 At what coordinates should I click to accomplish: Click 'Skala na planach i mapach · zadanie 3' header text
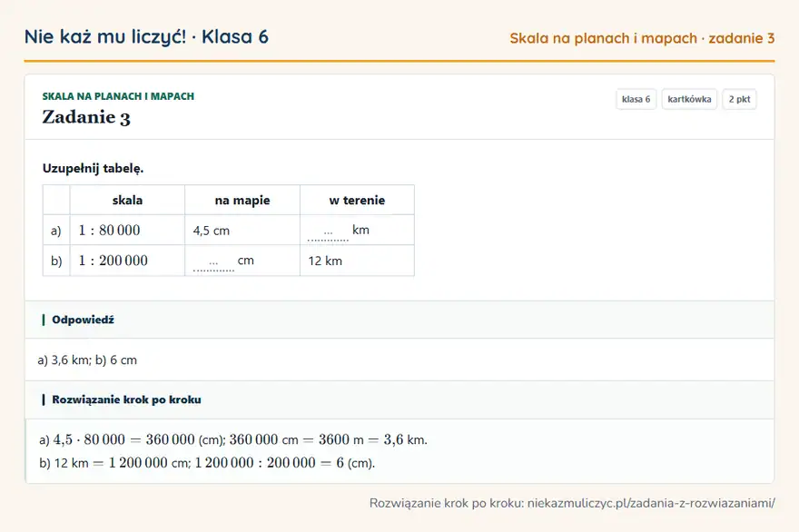[x=642, y=38]
